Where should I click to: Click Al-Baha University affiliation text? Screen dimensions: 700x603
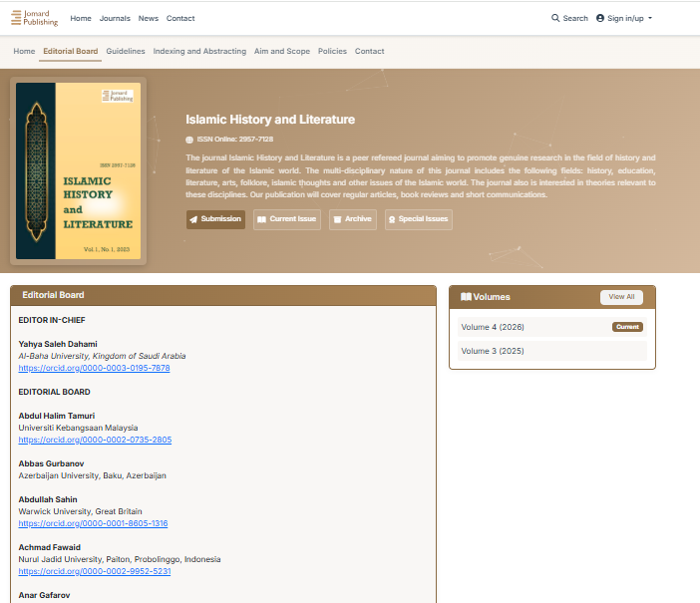(102, 356)
